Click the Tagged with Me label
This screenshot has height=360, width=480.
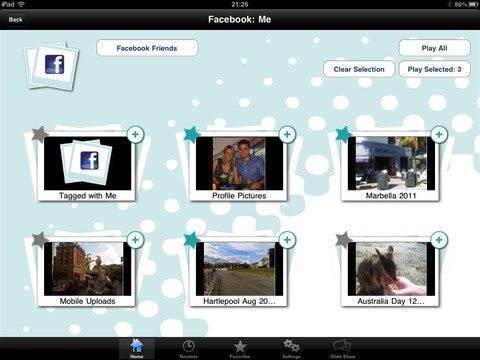[88, 196]
